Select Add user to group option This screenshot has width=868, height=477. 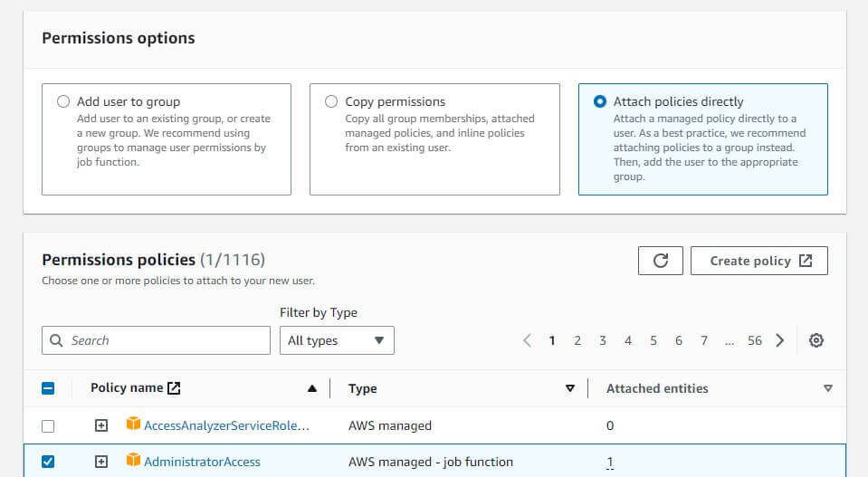63,101
